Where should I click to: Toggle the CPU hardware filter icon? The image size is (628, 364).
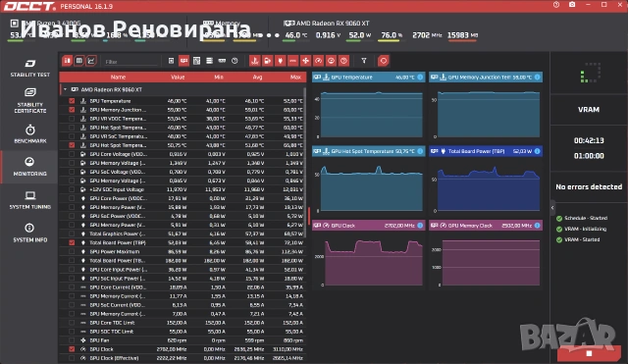[171, 61]
